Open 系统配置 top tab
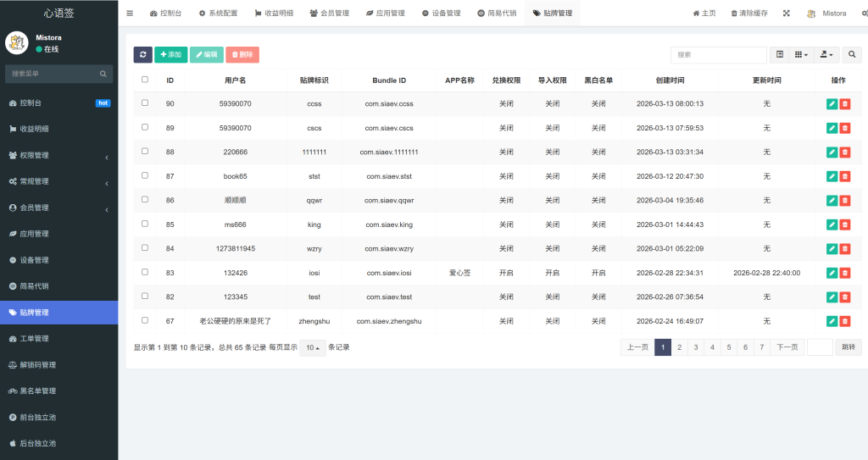Image resolution: width=868 pixels, height=460 pixels. point(218,14)
